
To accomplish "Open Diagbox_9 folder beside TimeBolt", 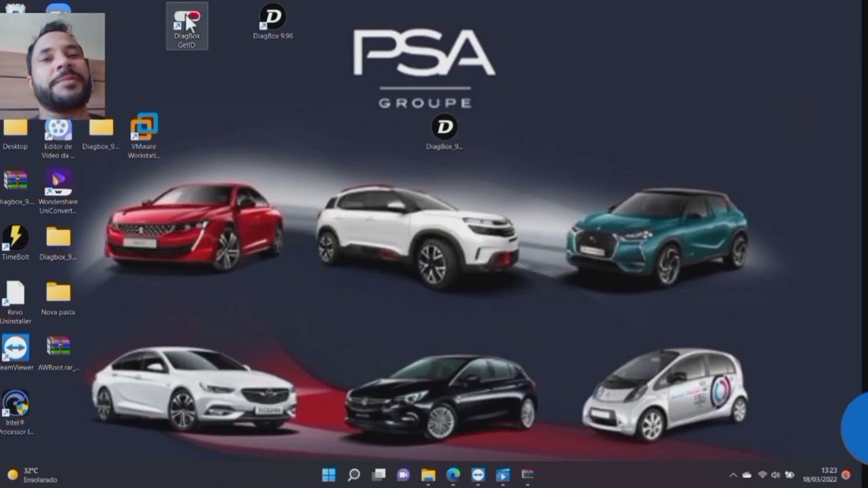I will pyautogui.click(x=58, y=243).
